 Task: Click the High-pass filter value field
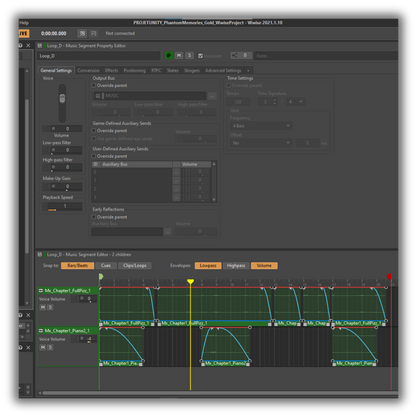point(66,167)
